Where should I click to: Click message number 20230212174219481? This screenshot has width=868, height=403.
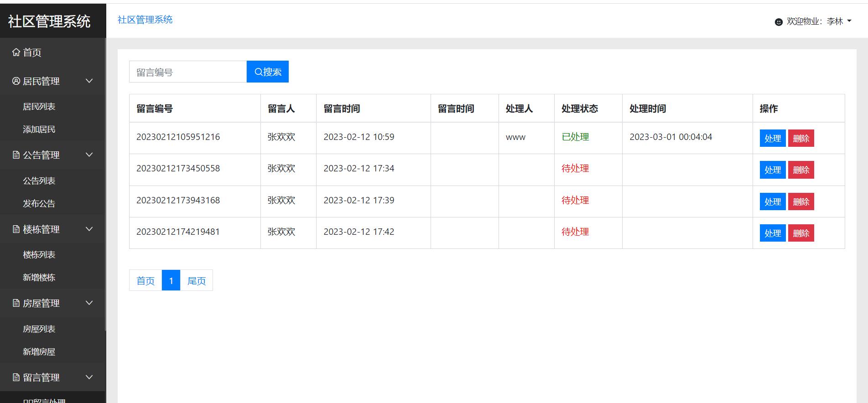(x=178, y=232)
